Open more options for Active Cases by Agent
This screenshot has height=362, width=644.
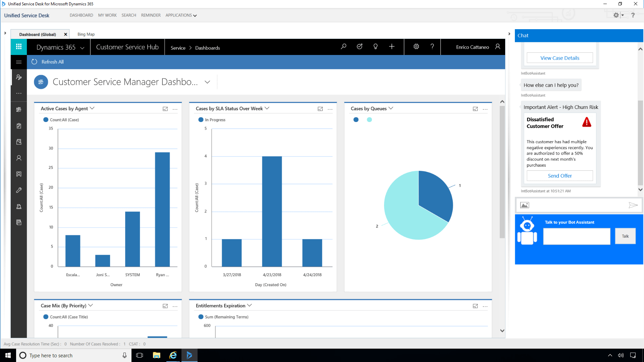point(175,109)
